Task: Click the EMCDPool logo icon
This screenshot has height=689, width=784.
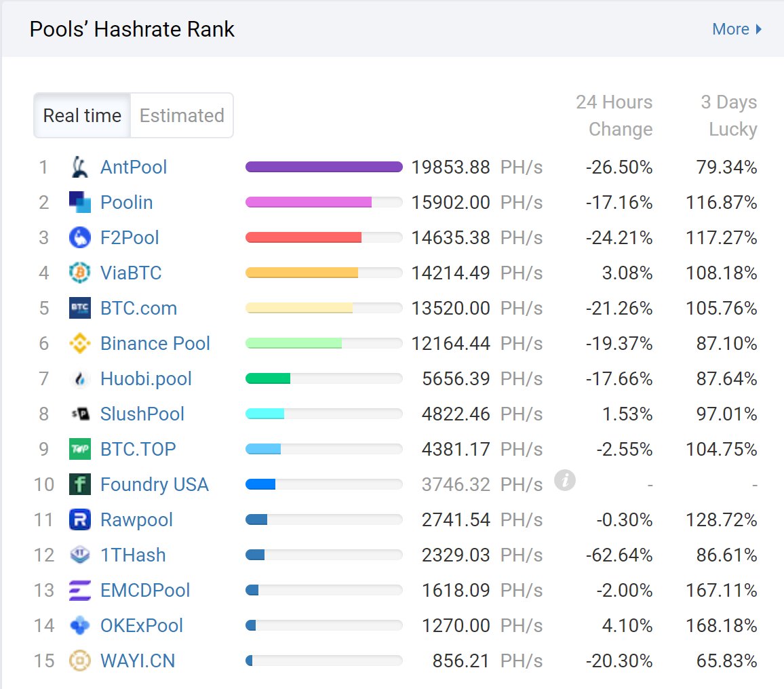Action: tap(79, 590)
